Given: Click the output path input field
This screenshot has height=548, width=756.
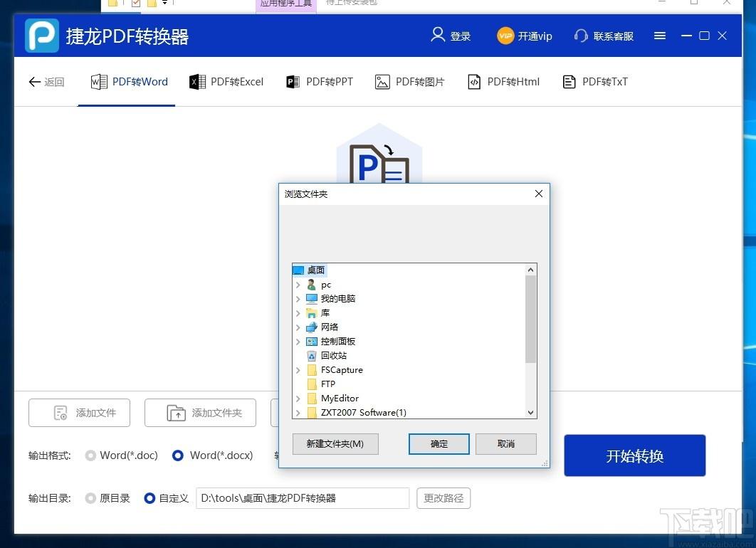Looking at the screenshot, I should pyautogui.click(x=303, y=498).
